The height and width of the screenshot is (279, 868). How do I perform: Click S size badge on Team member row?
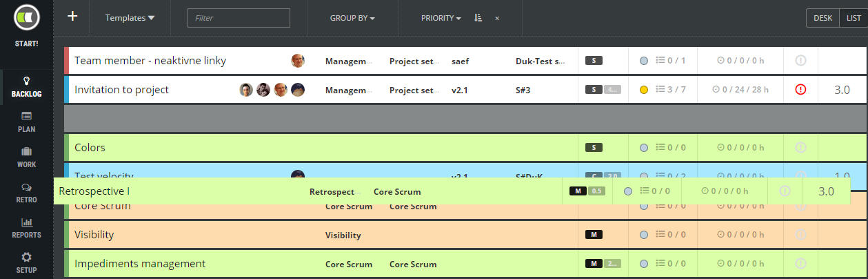tap(594, 61)
